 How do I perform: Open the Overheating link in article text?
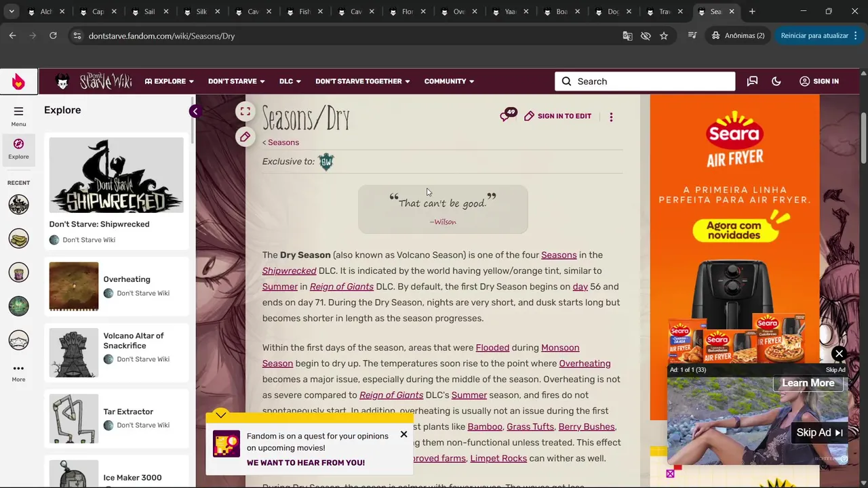tap(585, 363)
